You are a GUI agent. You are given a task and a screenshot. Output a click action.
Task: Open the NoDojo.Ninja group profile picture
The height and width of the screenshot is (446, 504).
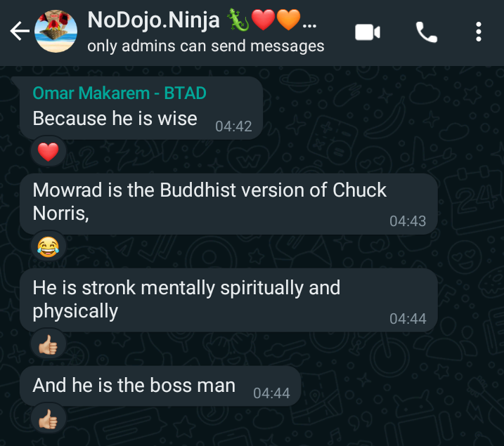pos(56,31)
